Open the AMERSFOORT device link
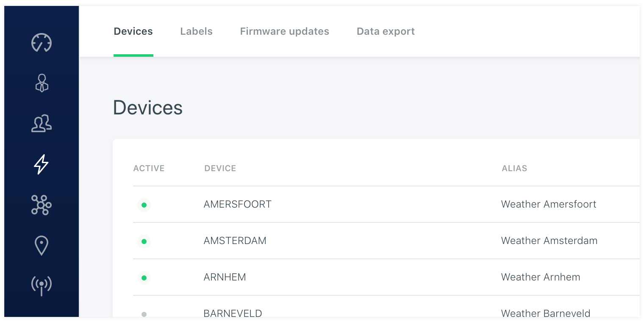Screen dimensions: 644x322 click(237, 204)
